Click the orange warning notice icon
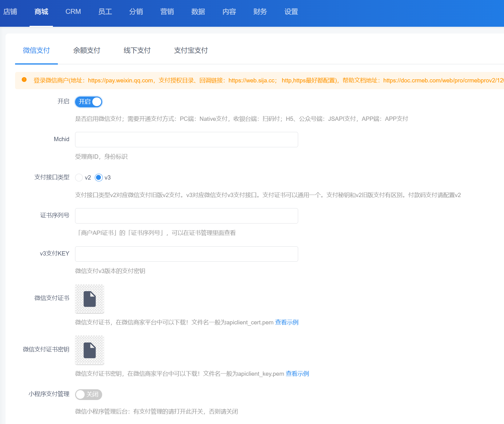Viewport: 504px width, 424px height. point(24,80)
